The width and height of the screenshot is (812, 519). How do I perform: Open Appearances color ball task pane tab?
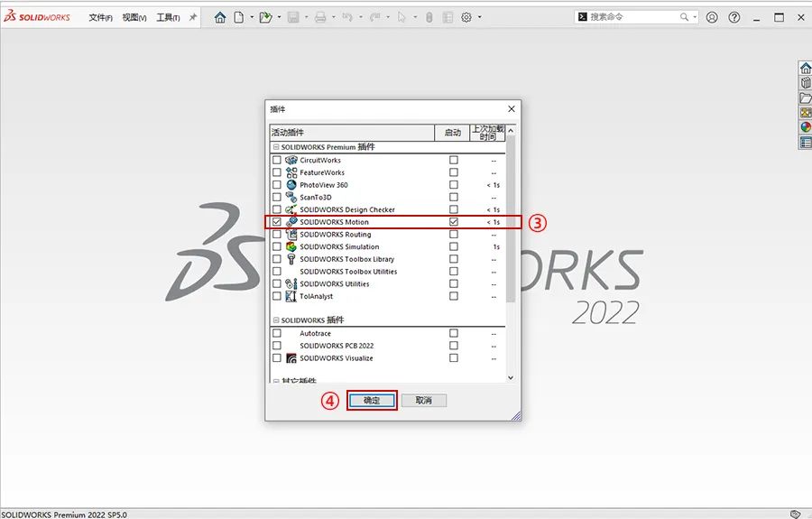coord(806,127)
